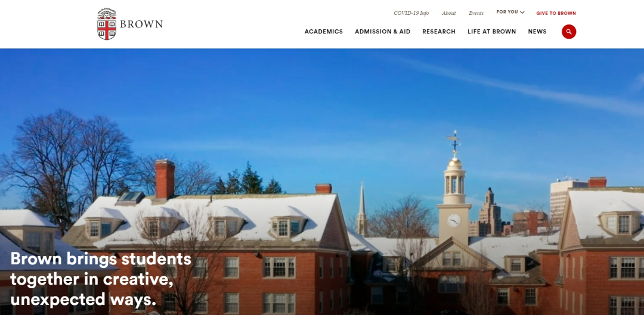
Task: Open the Events link
Action: pos(476,13)
